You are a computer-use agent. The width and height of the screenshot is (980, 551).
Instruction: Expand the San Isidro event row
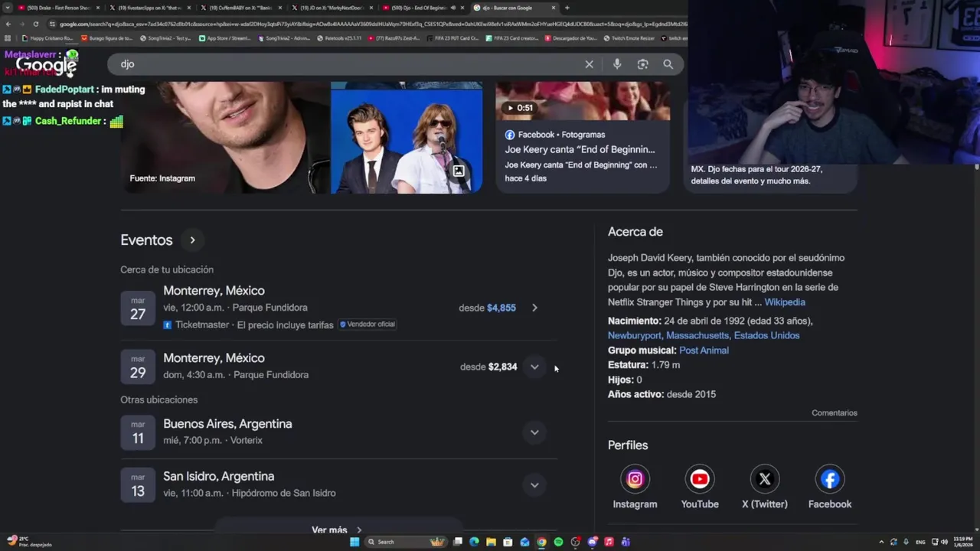coord(534,484)
